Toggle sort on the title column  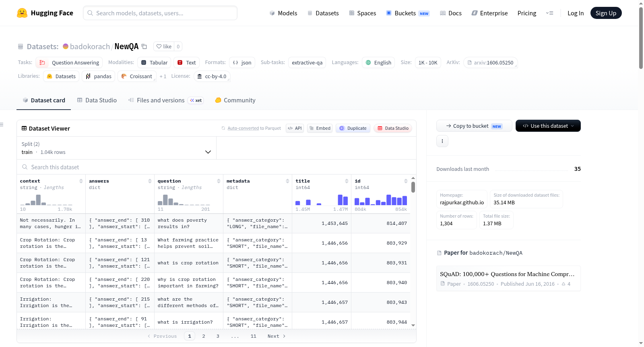tap(347, 181)
